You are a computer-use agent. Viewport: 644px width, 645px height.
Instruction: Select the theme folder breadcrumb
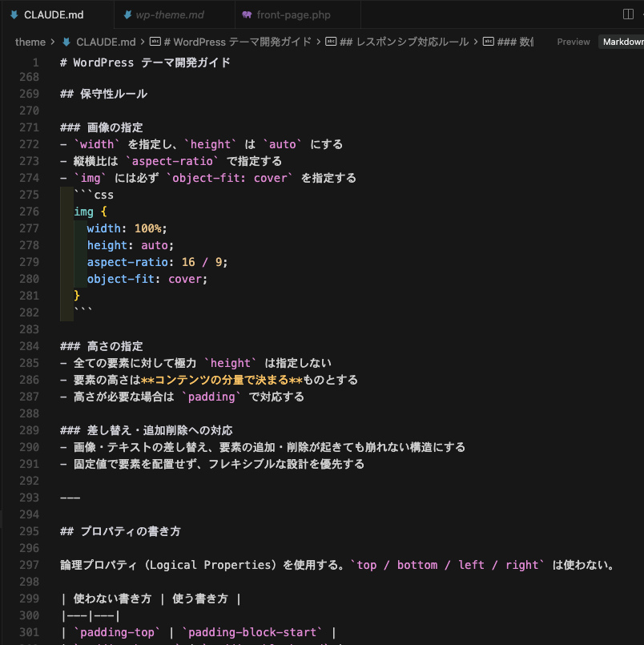coord(30,42)
